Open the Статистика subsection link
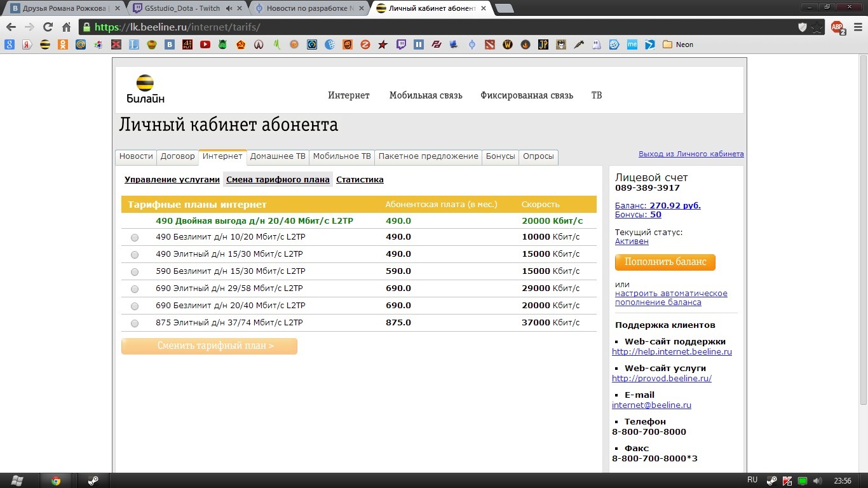The width and height of the screenshot is (868, 488). 360,180
